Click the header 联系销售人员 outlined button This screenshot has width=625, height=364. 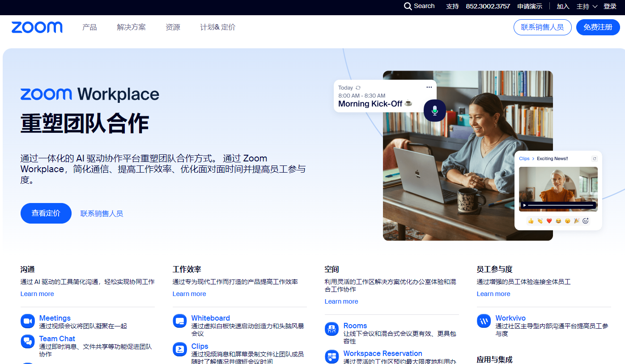(542, 27)
